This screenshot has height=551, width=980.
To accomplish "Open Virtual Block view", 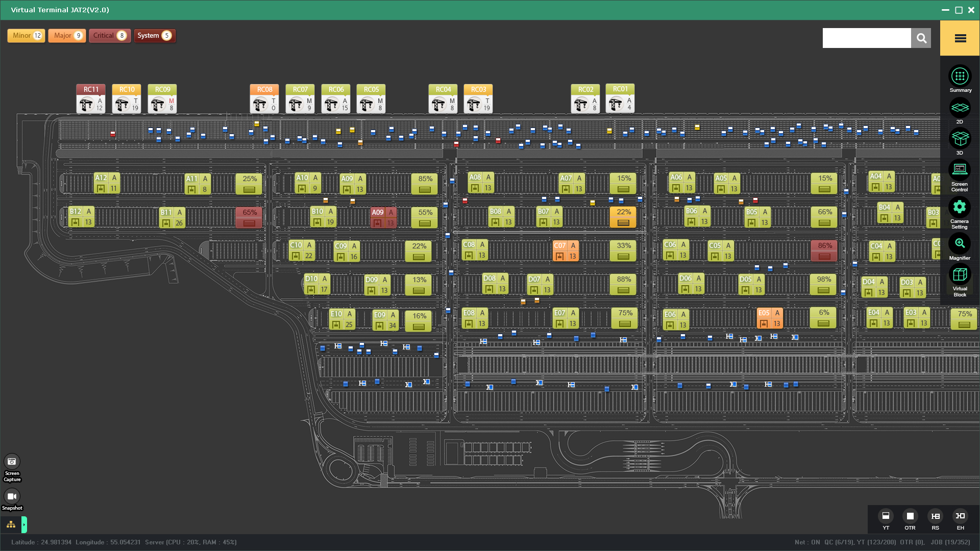I will 960,275.
